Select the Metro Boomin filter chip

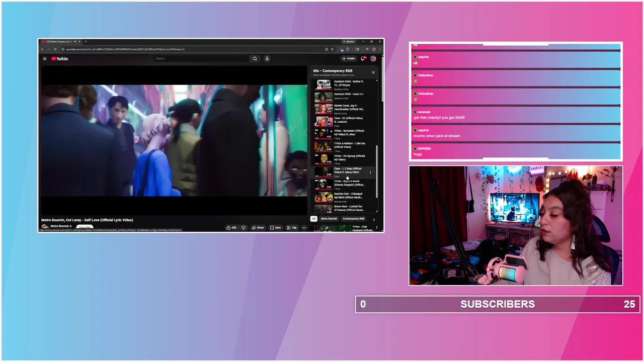coord(329,219)
